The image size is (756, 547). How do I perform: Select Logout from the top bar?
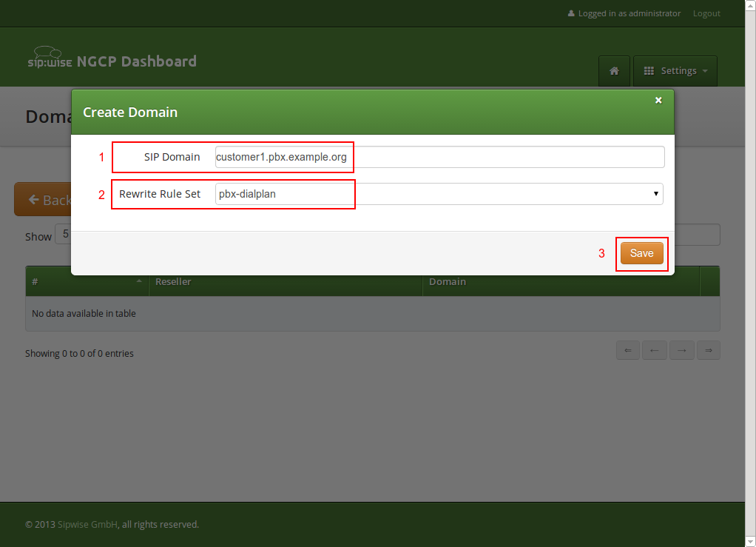706,13
